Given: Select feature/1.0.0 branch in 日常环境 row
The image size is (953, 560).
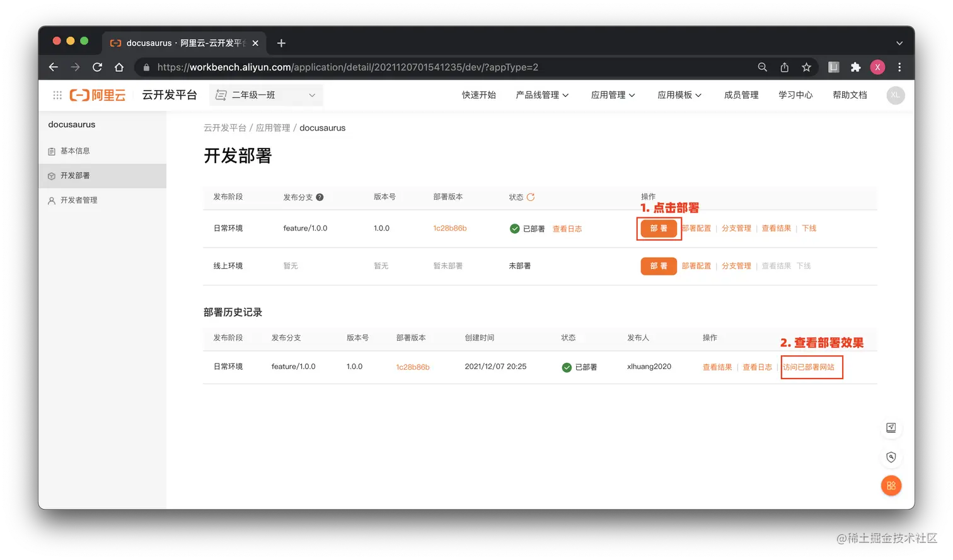Looking at the screenshot, I should 305,228.
